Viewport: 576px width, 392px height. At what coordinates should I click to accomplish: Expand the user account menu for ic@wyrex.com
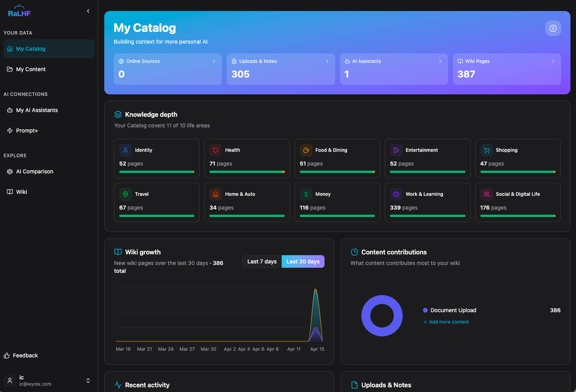(88, 380)
